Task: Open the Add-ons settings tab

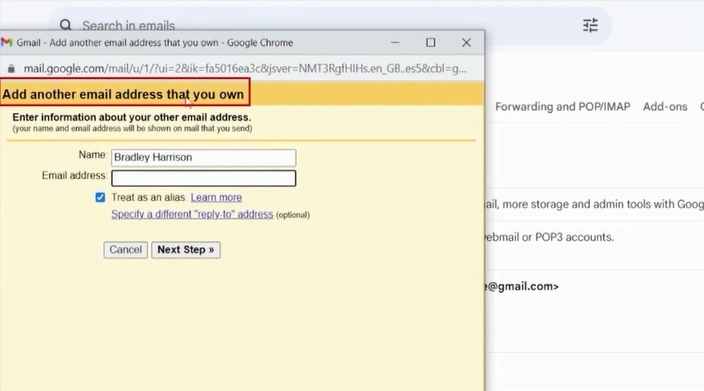Action: pos(665,107)
